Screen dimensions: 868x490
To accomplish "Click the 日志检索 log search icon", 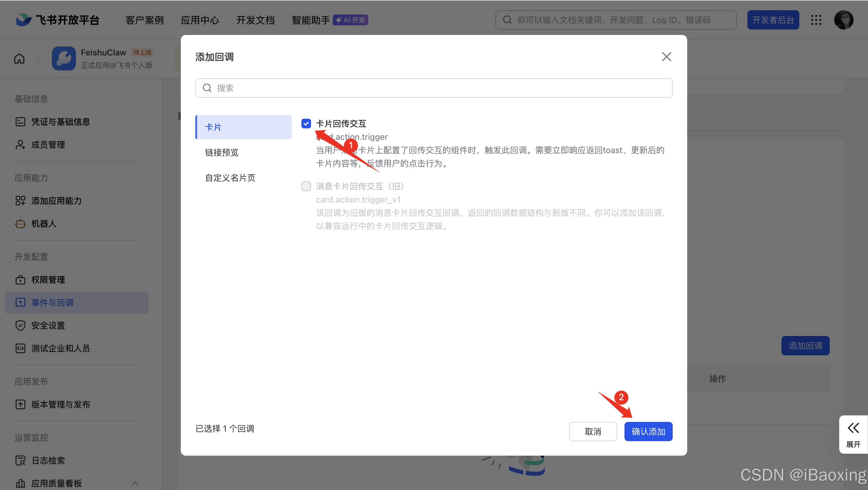I will coord(20,460).
